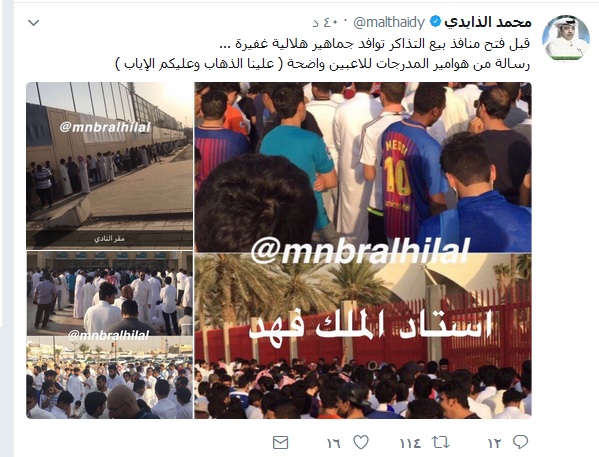Click the second line of tweet text
Viewport: 599px width, 457px height.
click(x=322, y=63)
